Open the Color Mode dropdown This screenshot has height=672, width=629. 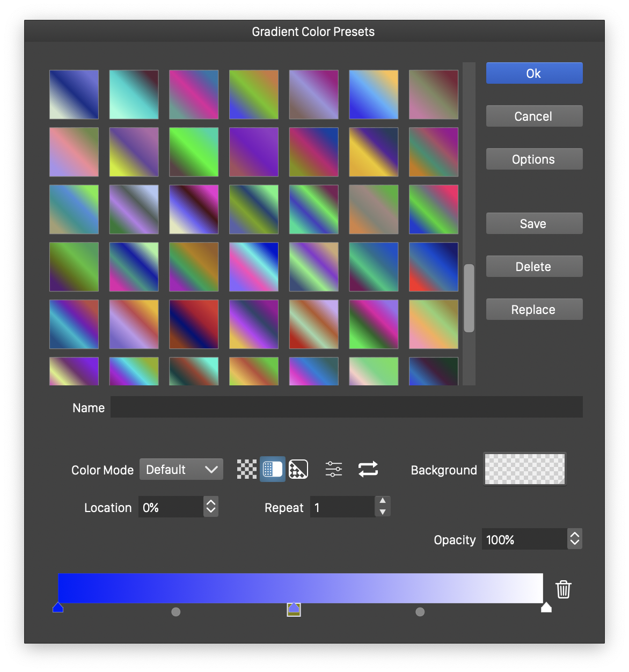tap(181, 470)
